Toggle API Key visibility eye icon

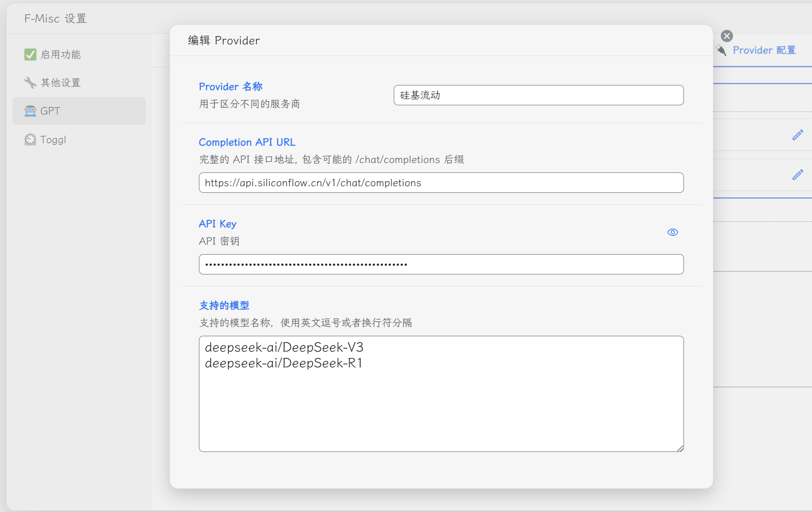672,232
